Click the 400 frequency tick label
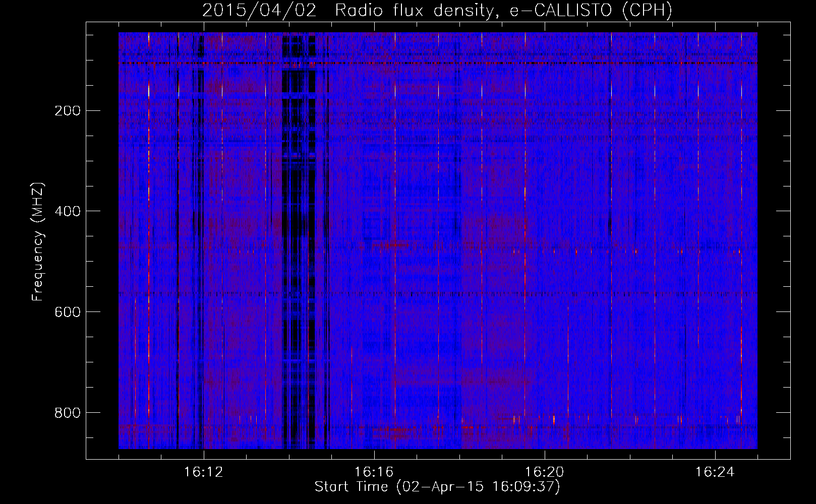816x504 pixels. (x=68, y=211)
